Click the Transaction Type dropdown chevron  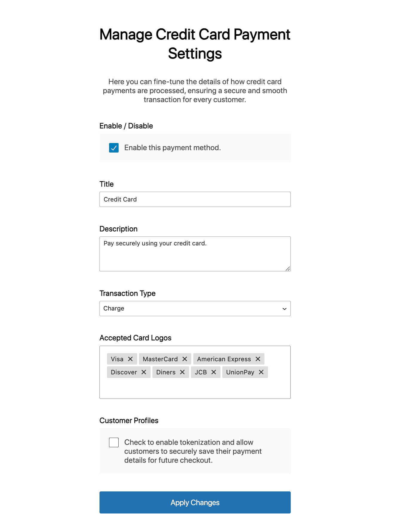coord(284,308)
